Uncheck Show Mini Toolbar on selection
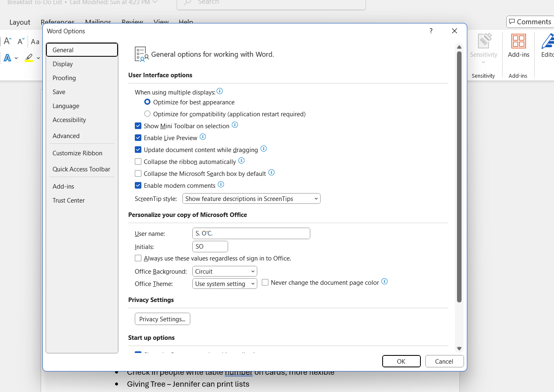This screenshot has width=554, height=392. tap(138, 126)
